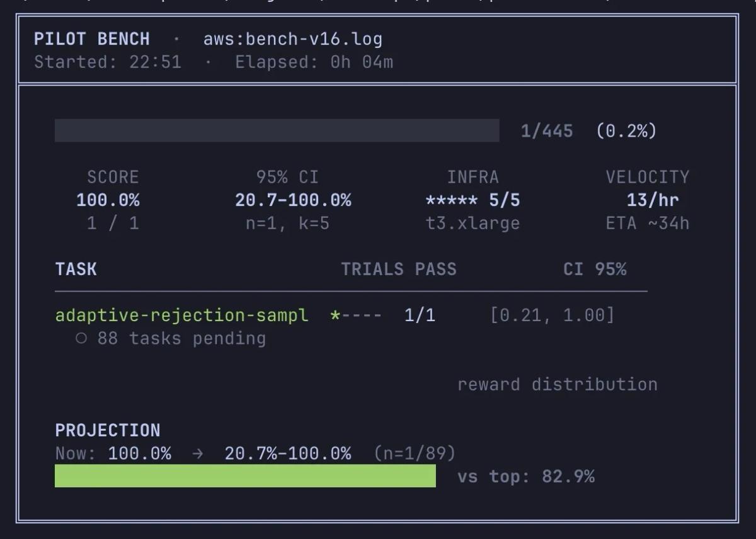This screenshot has height=539, width=756.
Task: Click the 95% CI range 20.7-100.0%
Action: coord(293,200)
